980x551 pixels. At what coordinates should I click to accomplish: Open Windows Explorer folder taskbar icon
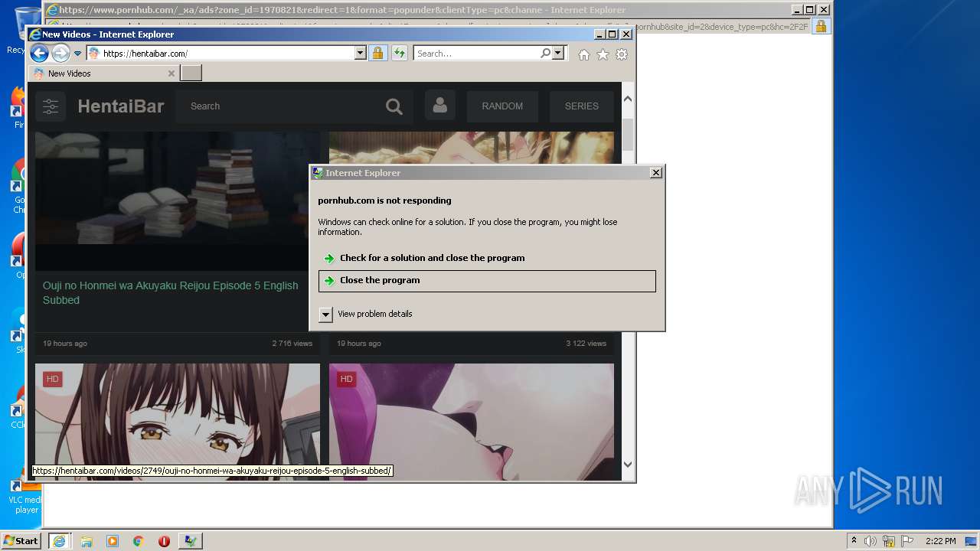87,541
